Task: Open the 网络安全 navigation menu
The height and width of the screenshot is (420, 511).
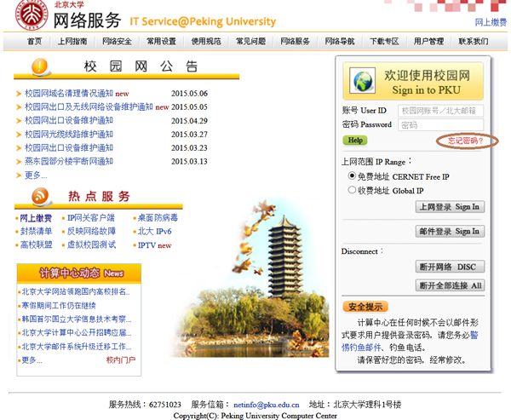Action: 117,41
